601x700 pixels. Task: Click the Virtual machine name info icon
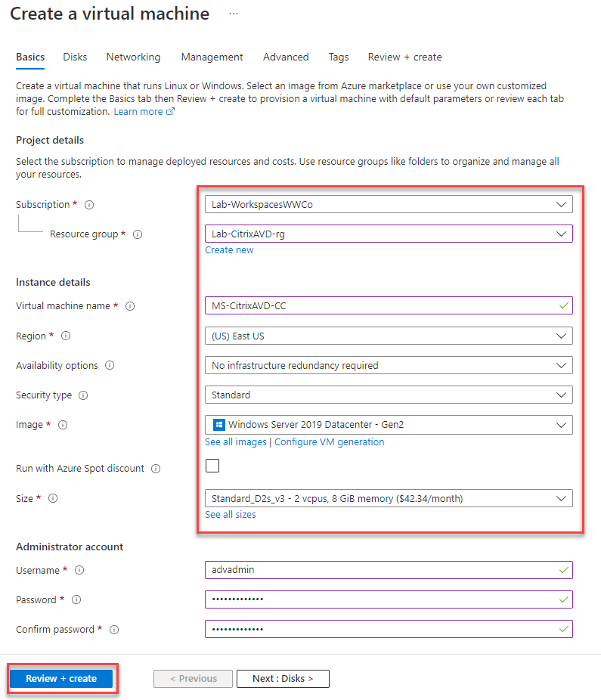[130, 306]
